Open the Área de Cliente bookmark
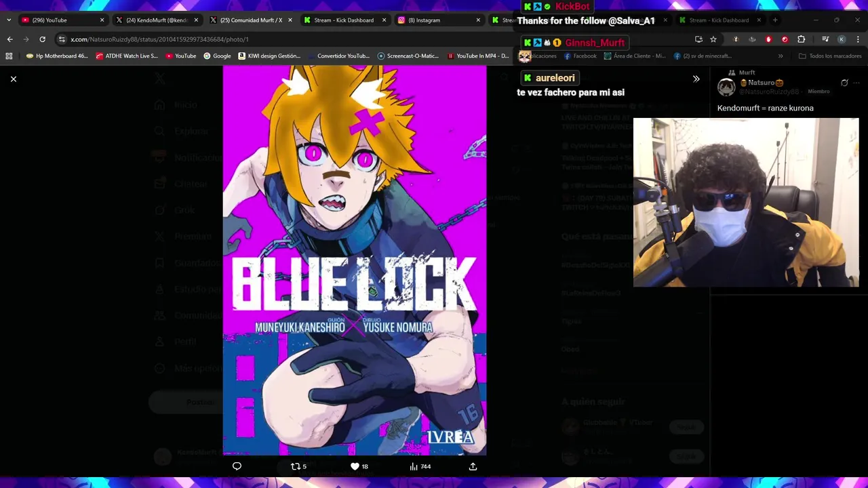This screenshot has height=488, width=868. [635, 56]
